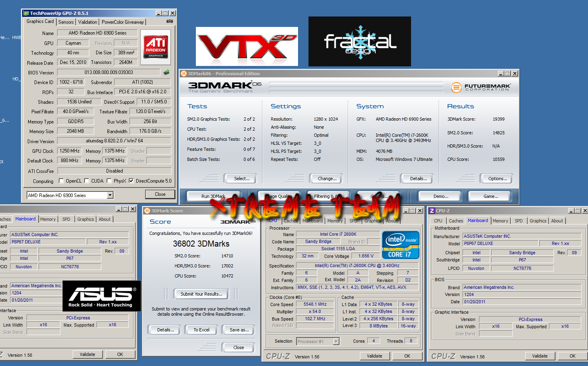Click OK in the right CPU-Z window

(x=572, y=356)
